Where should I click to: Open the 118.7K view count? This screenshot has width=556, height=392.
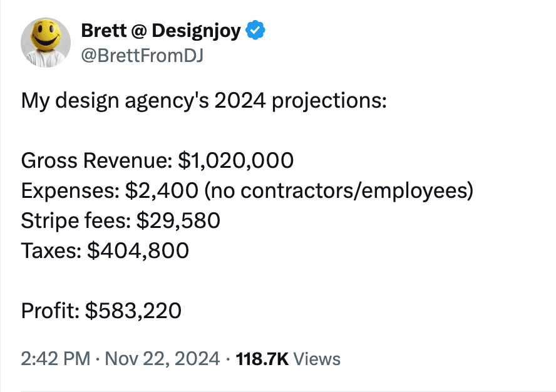point(262,359)
